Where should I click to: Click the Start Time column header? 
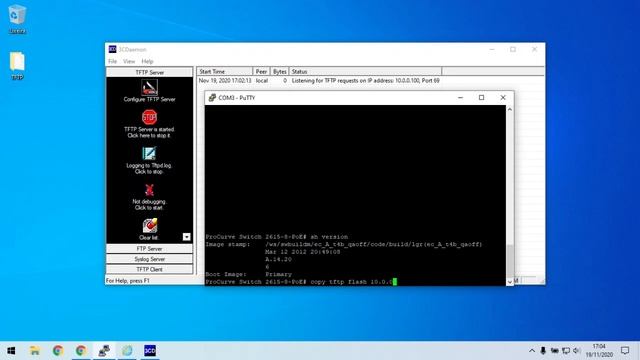click(224, 71)
